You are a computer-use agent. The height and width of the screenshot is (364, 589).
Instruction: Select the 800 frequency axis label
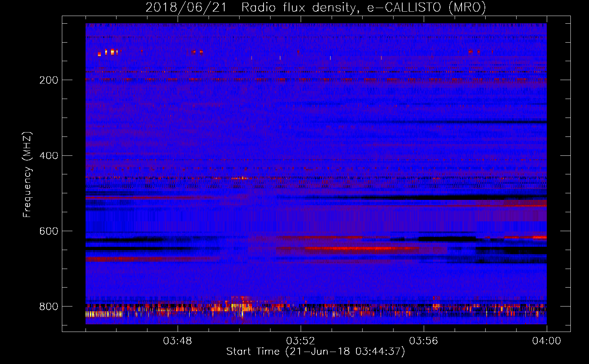pyautogui.click(x=48, y=306)
